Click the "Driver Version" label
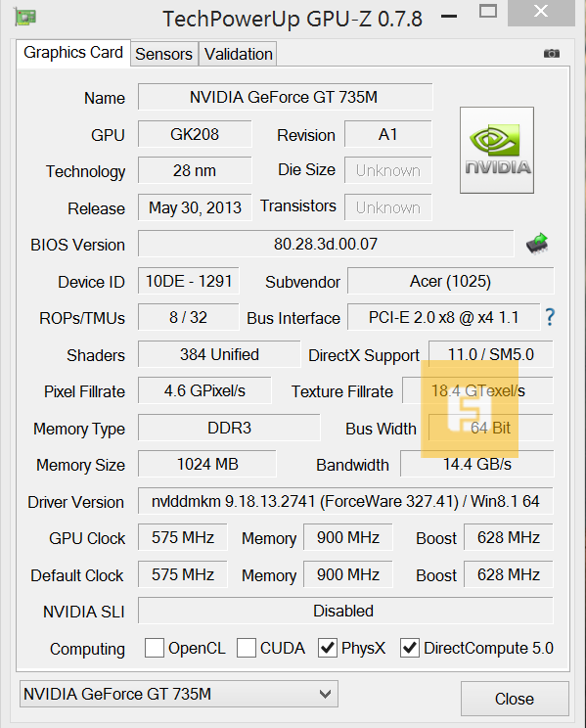The height and width of the screenshot is (728, 586). (x=75, y=502)
